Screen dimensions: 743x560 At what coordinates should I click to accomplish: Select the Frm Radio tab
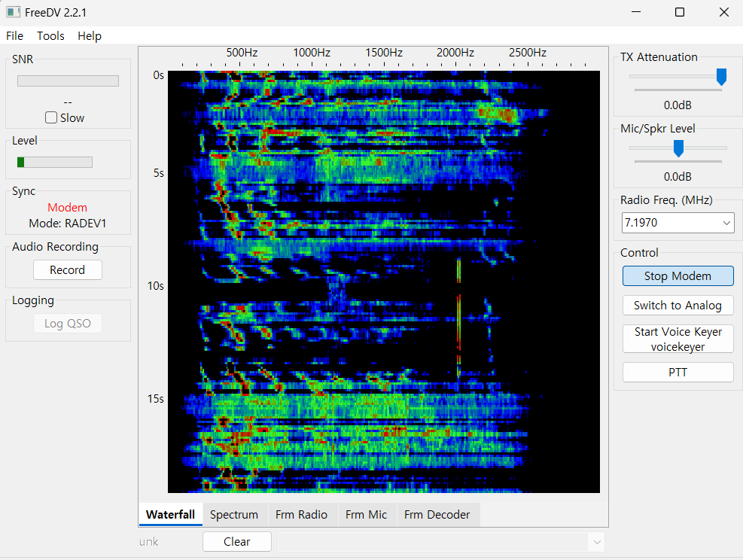301,515
